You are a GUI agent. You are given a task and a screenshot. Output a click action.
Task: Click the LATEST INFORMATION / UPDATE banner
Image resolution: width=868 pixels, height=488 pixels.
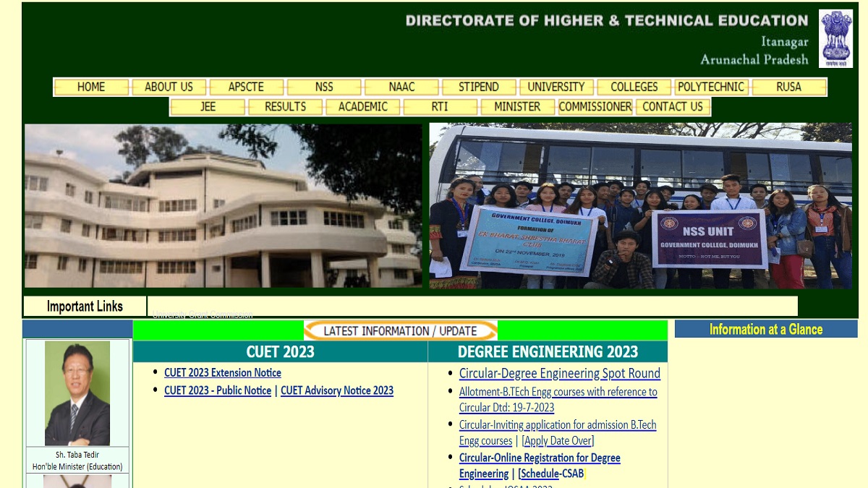pos(400,331)
